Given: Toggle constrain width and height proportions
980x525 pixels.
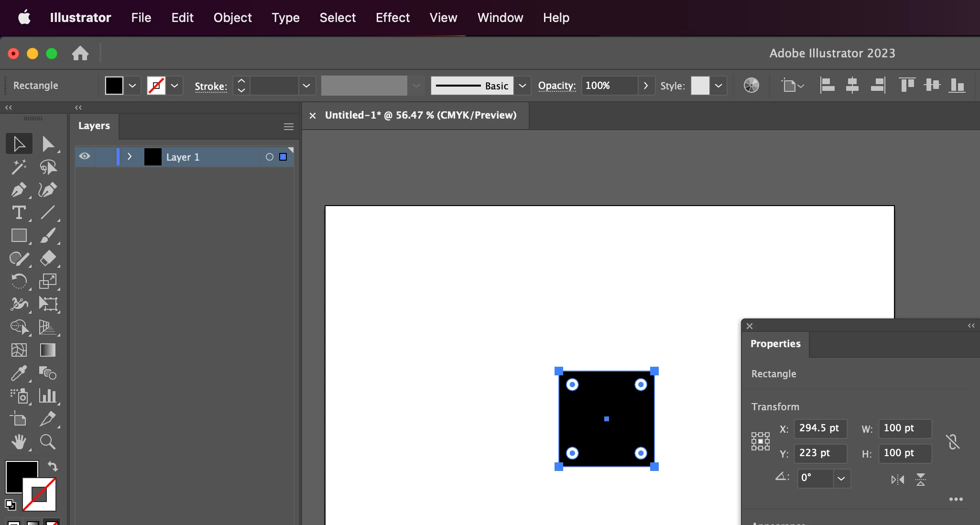Looking at the screenshot, I should (952, 441).
